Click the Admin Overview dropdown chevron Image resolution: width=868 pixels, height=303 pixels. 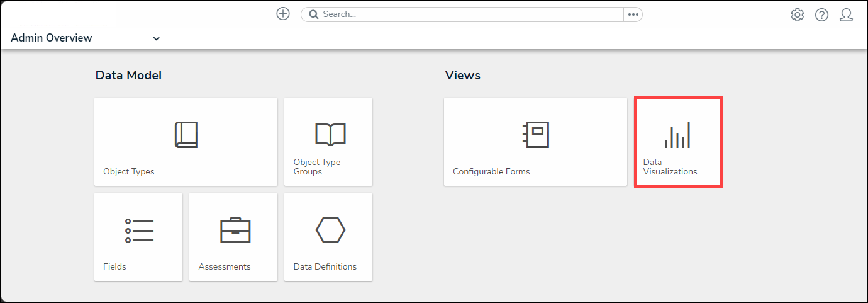click(x=156, y=39)
